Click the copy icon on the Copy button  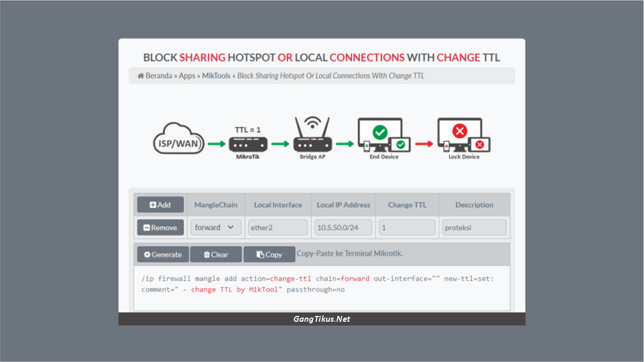click(260, 254)
